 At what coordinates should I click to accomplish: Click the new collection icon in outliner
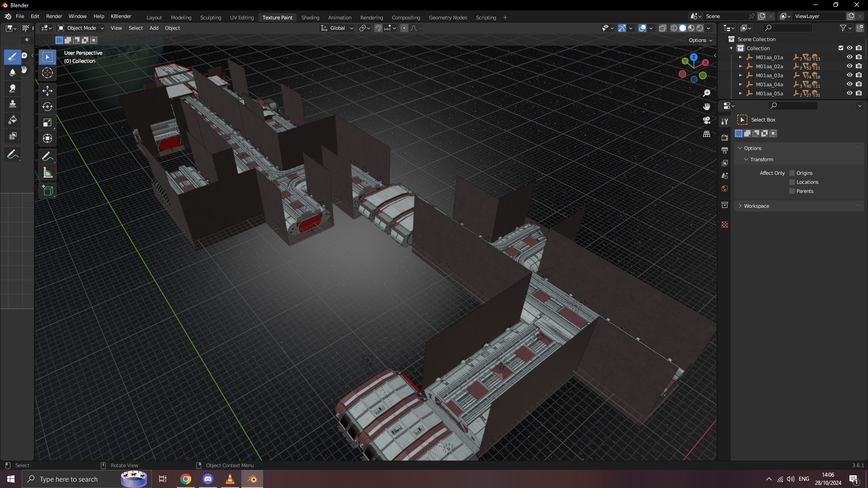(859, 28)
